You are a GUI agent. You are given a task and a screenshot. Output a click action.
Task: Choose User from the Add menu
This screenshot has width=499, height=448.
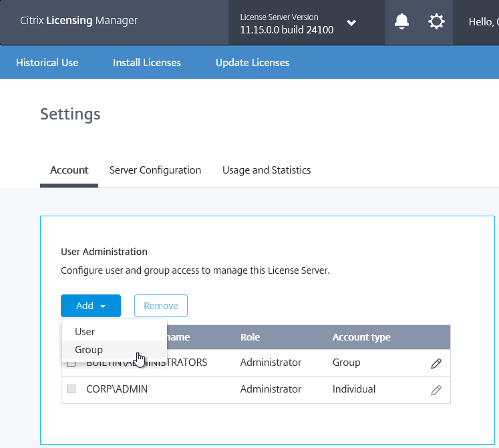tap(85, 332)
